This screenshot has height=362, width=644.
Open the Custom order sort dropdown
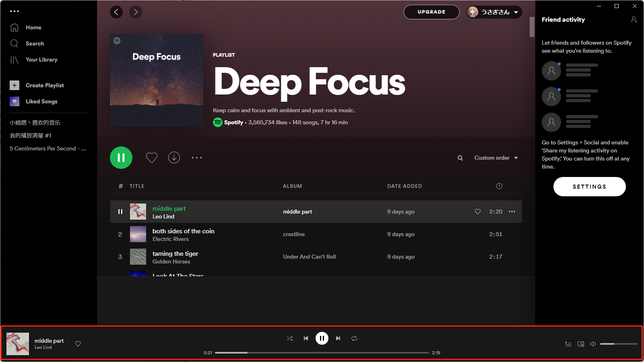point(496,158)
